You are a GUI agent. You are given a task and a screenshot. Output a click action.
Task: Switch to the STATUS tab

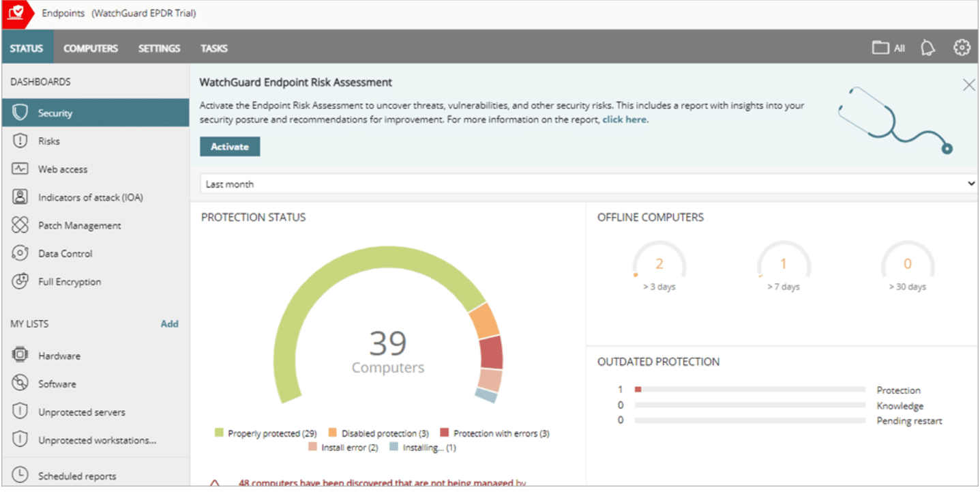27,48
